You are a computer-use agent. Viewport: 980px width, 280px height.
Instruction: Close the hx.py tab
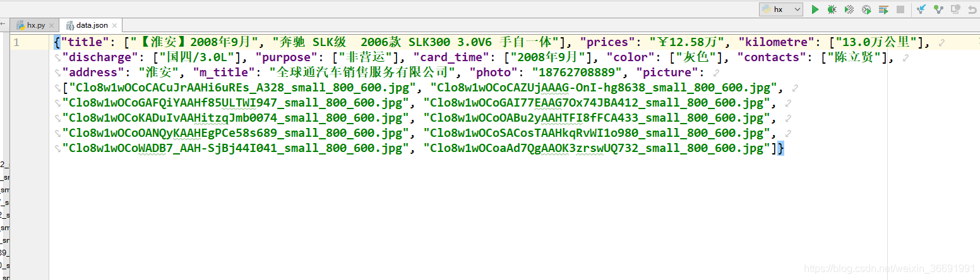pyautogui.click(x=52, y=26)
